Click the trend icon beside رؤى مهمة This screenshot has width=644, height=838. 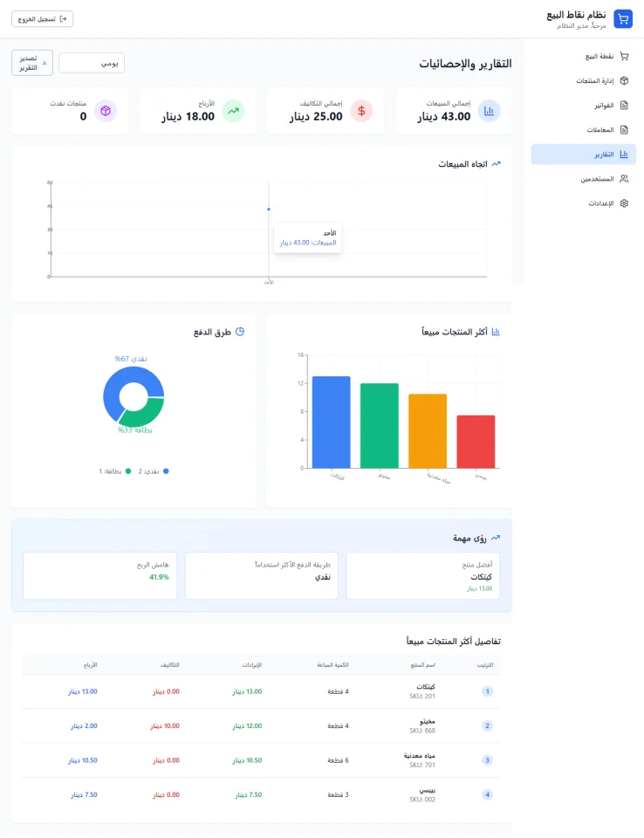(496, 539)
